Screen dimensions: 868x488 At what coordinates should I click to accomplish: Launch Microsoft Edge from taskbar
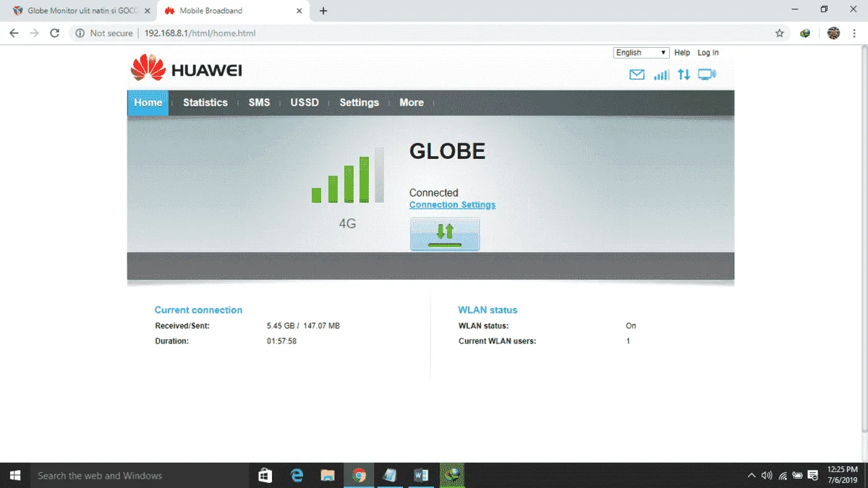[x=297, y=475]
